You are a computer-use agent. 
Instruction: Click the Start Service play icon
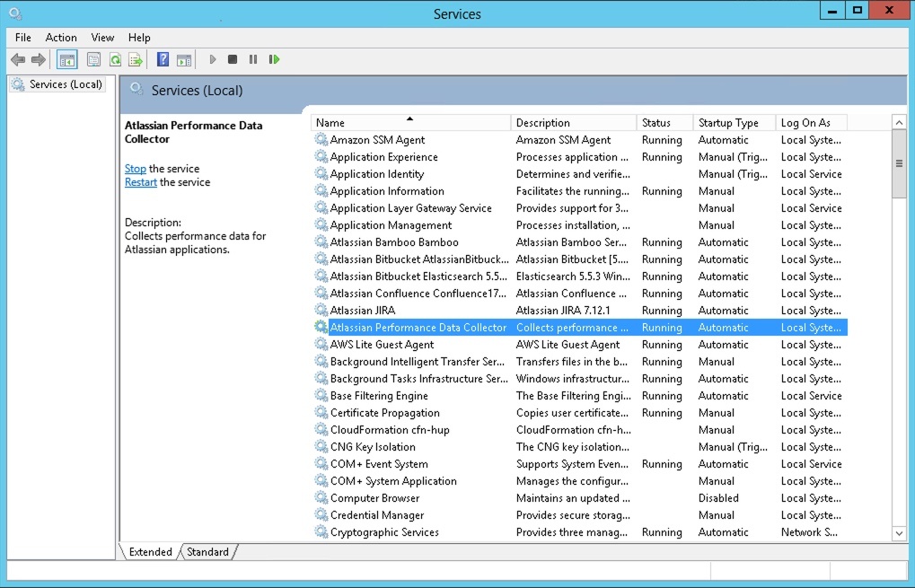click(x=213, y=59)
